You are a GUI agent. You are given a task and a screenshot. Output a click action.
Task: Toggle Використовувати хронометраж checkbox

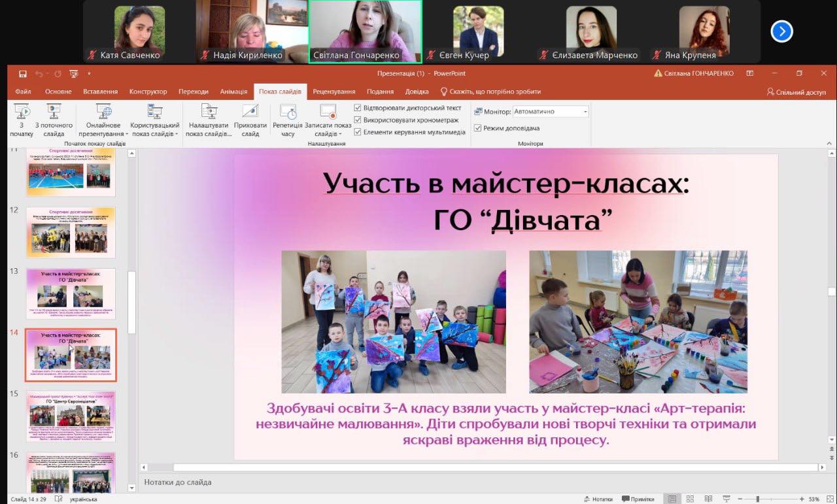358,120
